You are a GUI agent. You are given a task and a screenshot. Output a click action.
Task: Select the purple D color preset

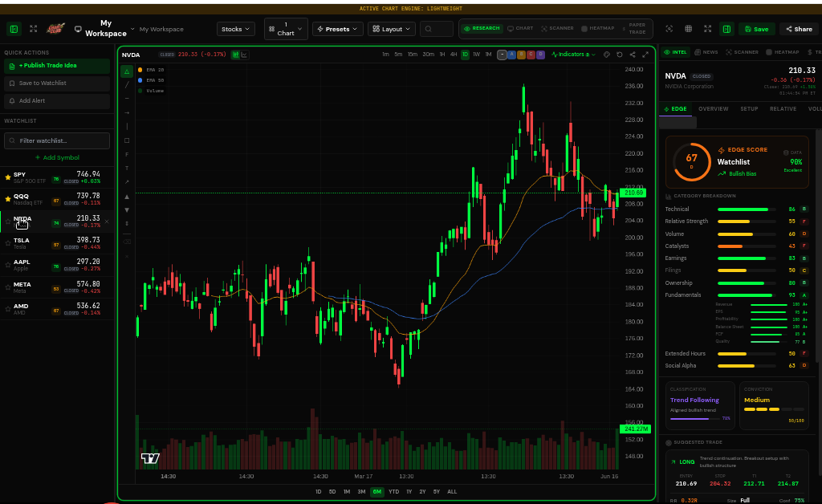[540, 55]
